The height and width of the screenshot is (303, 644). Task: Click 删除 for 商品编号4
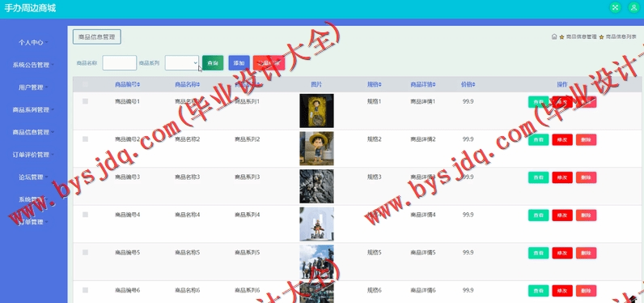586,216
